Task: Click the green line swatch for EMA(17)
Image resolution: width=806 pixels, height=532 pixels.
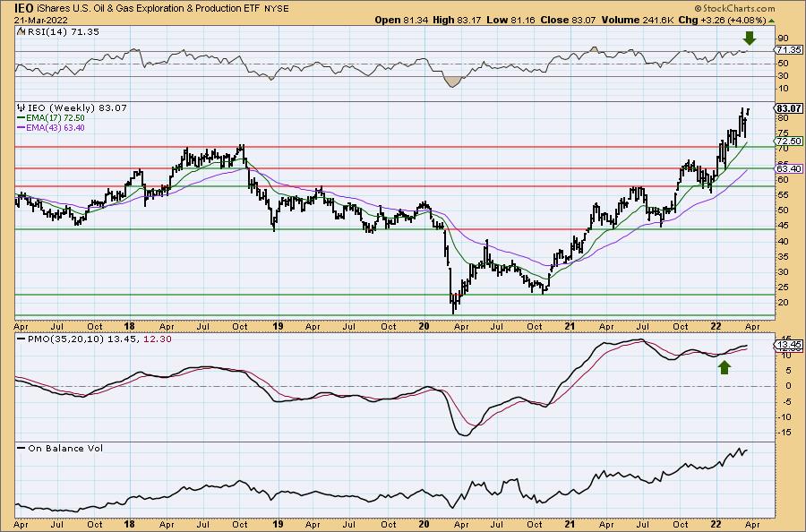Action: [x=21, y=118]
